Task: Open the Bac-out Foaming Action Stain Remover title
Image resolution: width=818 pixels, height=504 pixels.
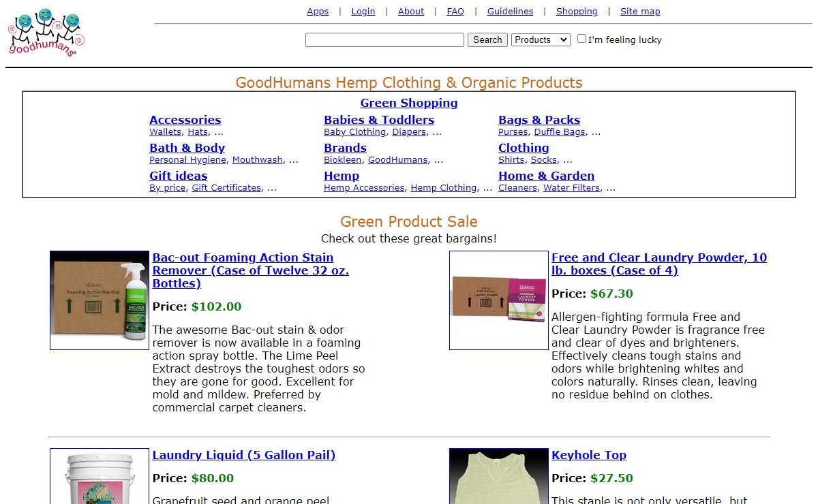Action: (251, 270)
